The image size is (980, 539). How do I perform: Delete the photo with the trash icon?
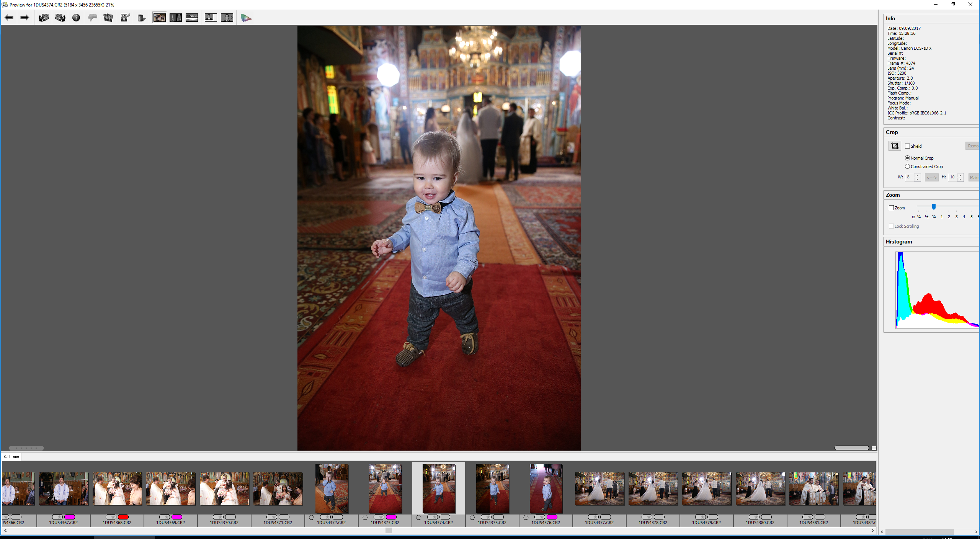(141, 18)
